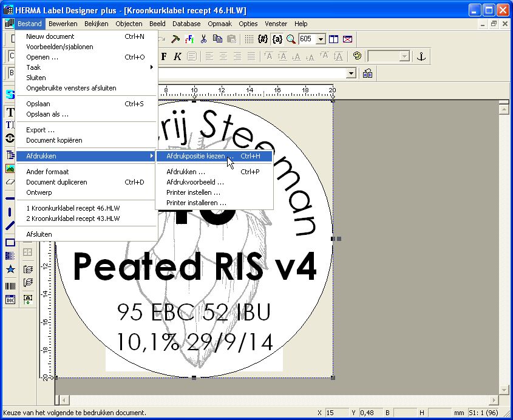
Task: Click the Cut scissors icon
Action: tap(203, 39)
